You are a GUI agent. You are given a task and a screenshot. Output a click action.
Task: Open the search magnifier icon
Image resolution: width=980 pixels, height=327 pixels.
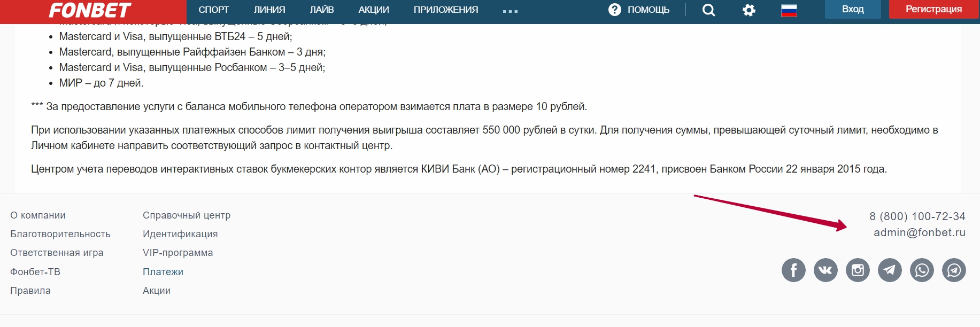point(708,10)
